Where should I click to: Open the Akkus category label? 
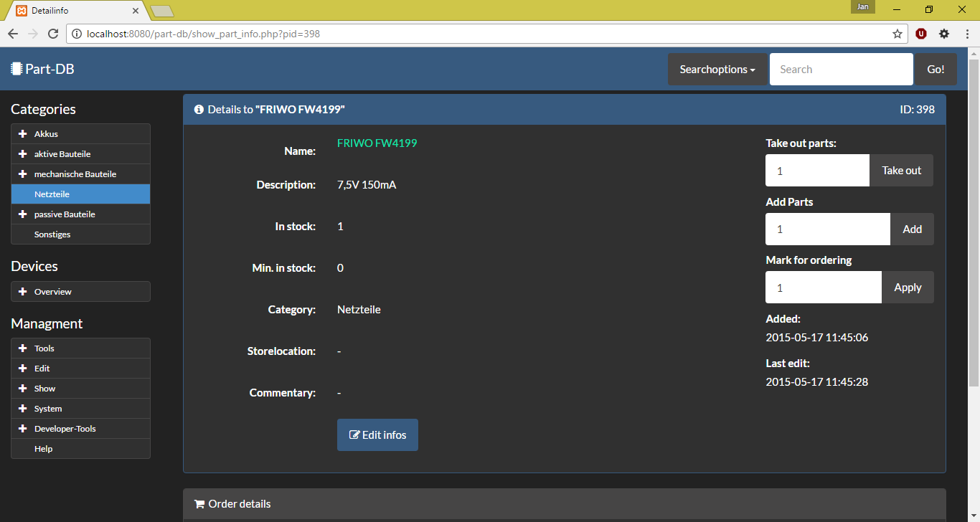click(46, 134)
